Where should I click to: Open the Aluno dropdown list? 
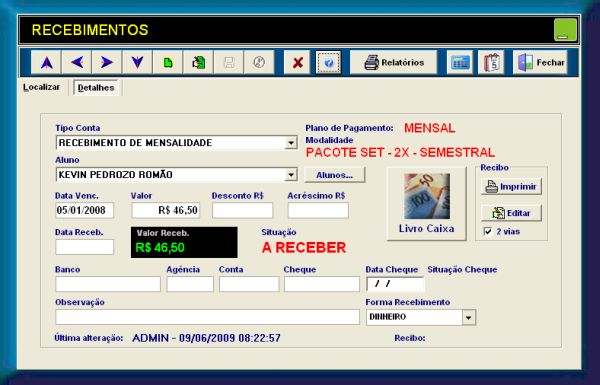pyautogui.click(x=291, y=175)
